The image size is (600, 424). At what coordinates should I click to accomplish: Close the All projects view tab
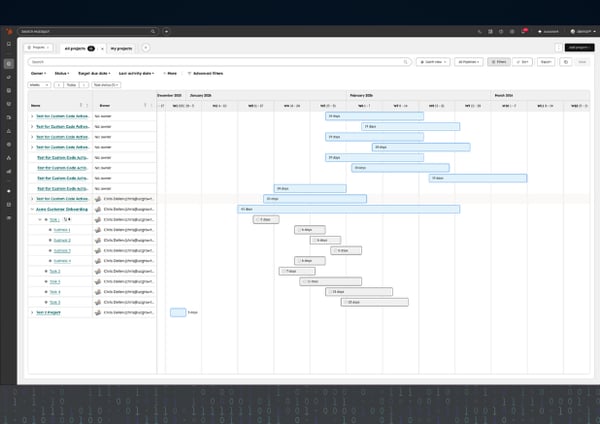[102, 49]
